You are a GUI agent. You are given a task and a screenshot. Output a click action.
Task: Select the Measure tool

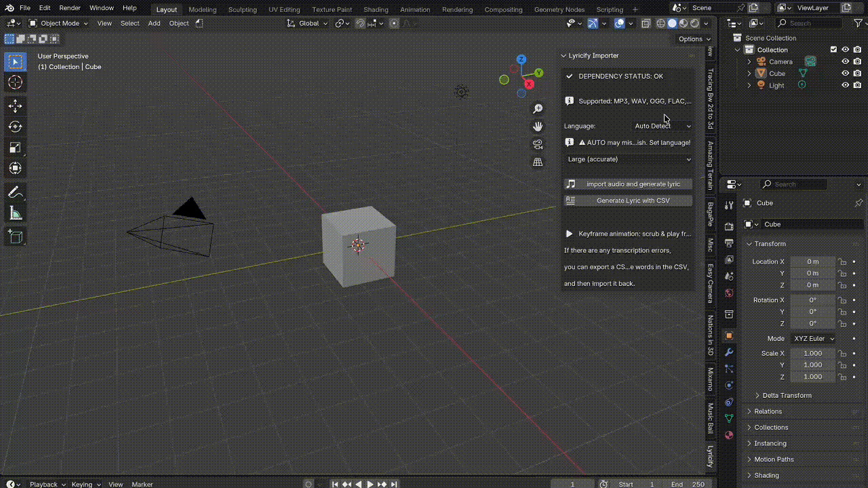(15, 214)
